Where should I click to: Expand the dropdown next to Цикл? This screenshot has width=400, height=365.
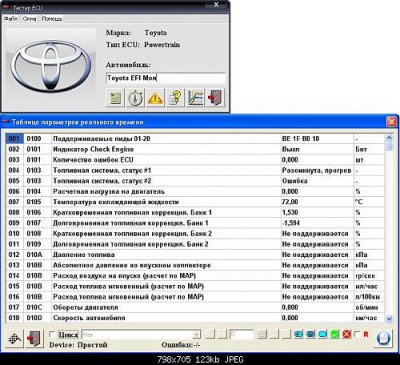coord(197,334)
